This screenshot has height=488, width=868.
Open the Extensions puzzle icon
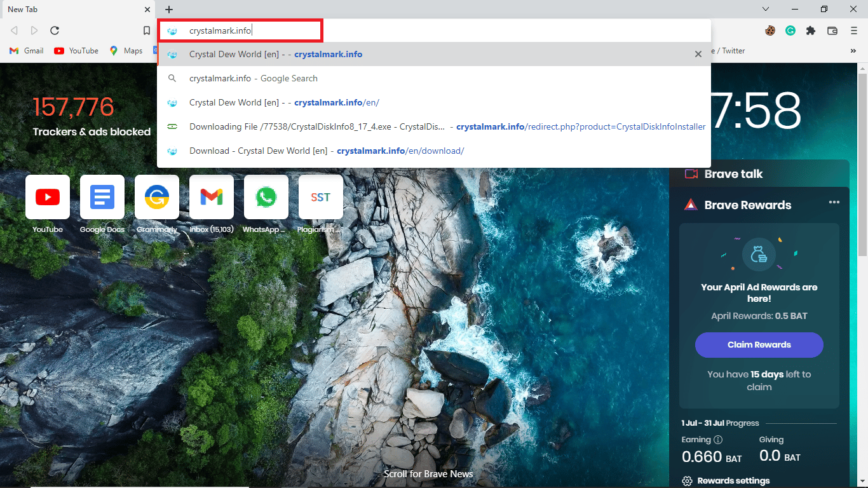pos(810,30)
